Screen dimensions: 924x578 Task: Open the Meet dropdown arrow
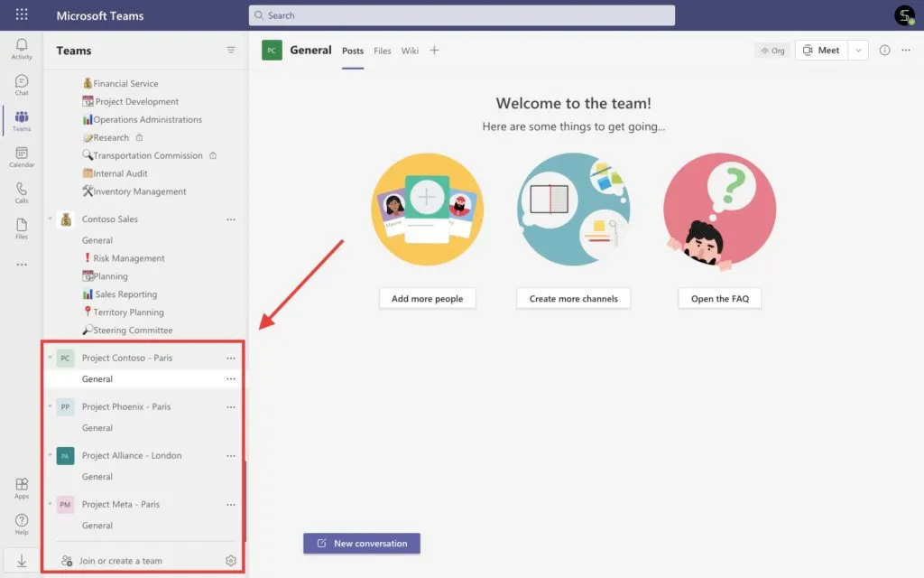point(859,51)
